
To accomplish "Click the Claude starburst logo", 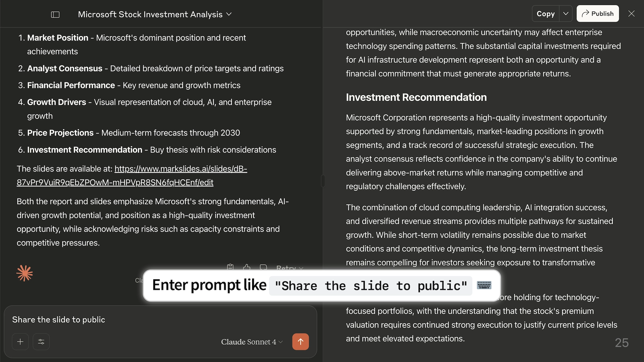I will 25,273.
